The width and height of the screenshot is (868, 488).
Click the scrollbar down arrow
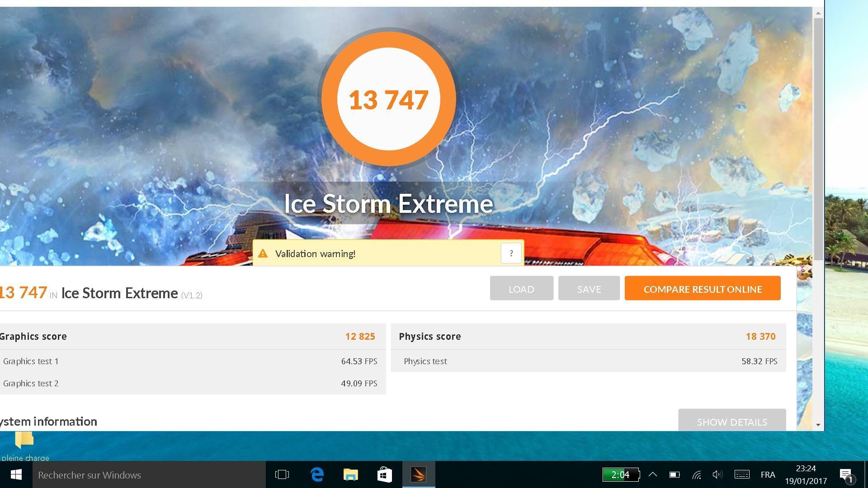point(818,425)
